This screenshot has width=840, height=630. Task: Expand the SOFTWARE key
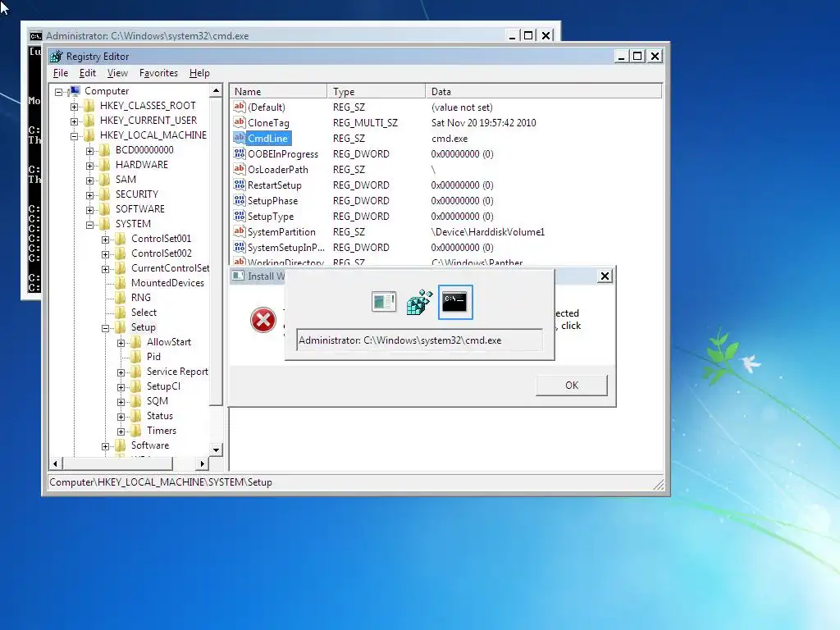[90, 210]
